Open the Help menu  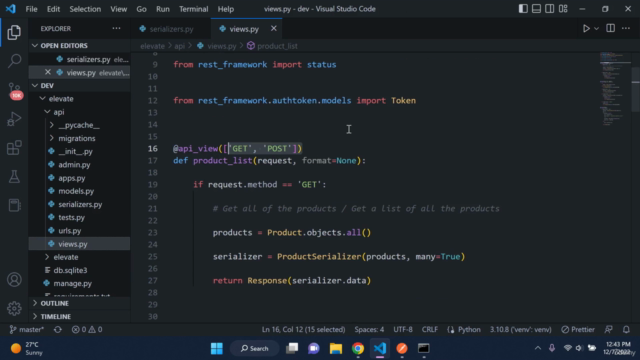coord(225,9)
